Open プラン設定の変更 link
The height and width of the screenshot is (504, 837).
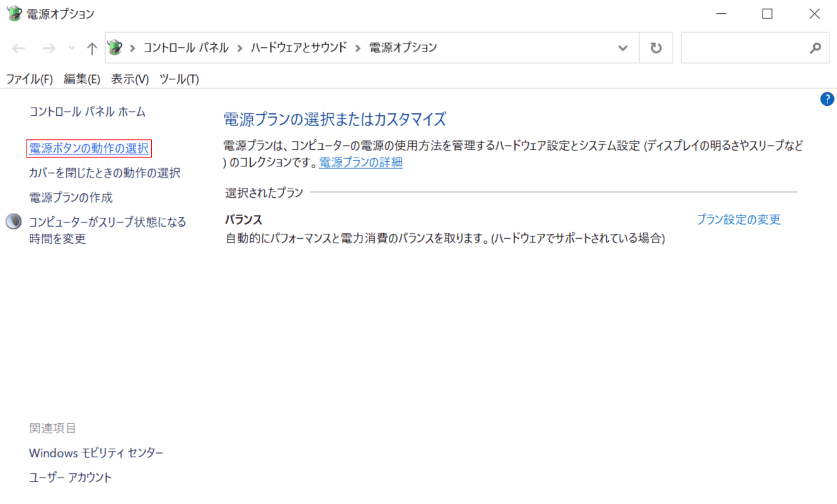point(739,219)
